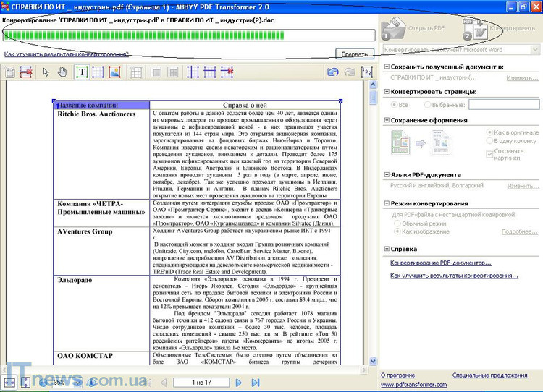Click the Конвертировать step 2 icon
This screenshot has width=543, height=392.
[x=476, y=29]
